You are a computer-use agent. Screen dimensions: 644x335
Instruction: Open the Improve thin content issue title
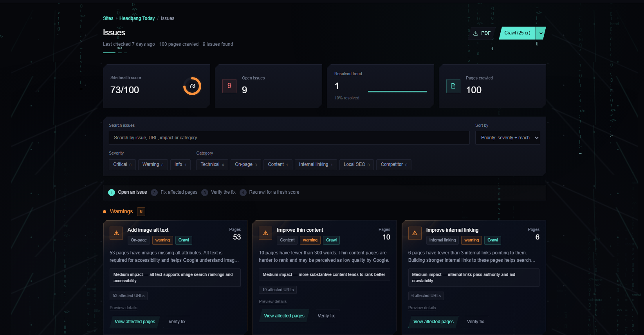(300, 230)
